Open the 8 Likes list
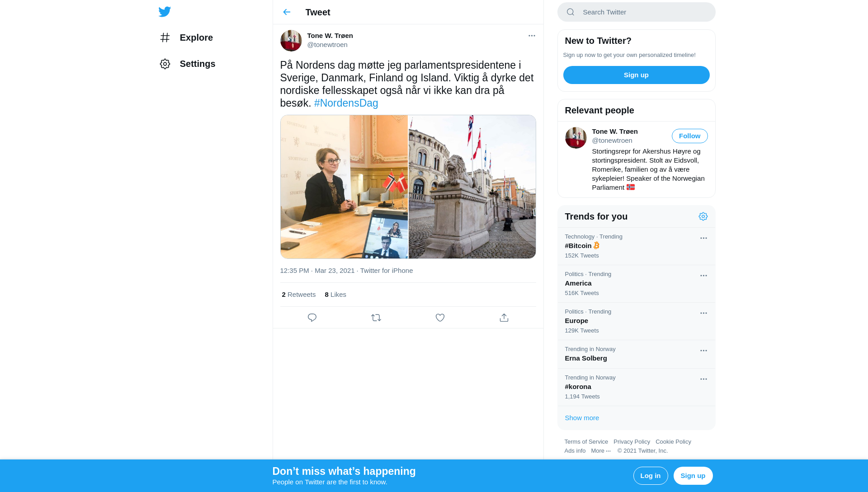The image size is (868, 492). tap(335, 295)
